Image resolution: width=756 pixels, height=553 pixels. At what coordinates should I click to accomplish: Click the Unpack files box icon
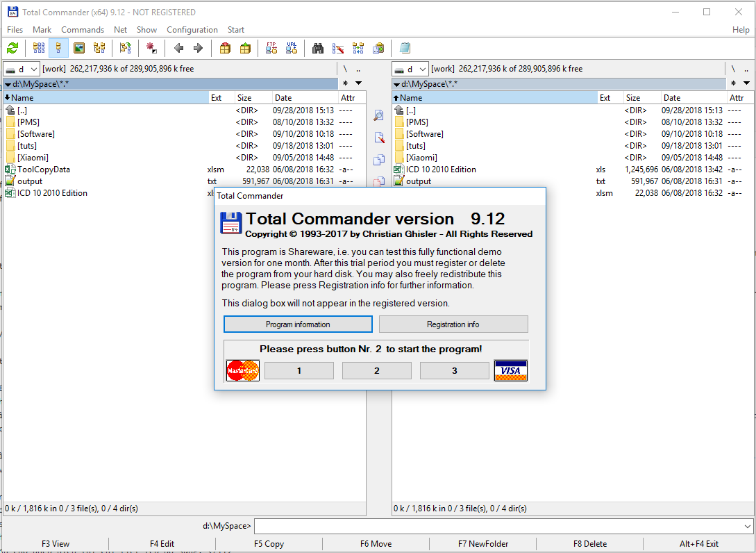(x=245, y=48)
